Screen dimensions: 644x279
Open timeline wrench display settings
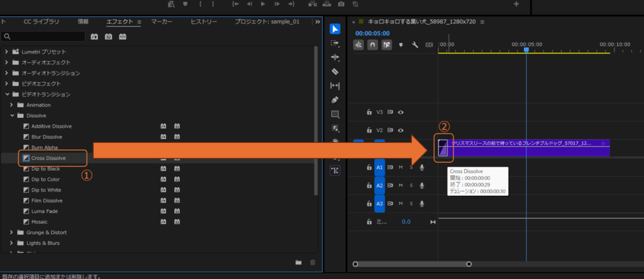[415, 45]
